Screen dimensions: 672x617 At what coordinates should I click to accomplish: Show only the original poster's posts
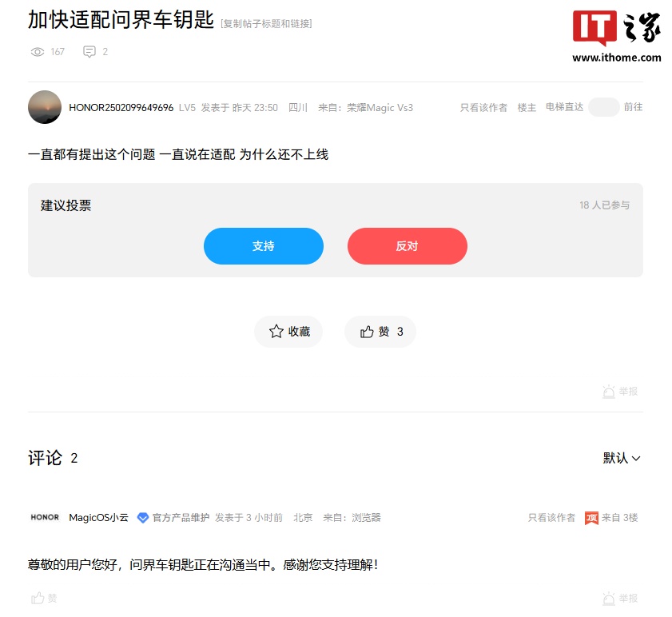(x=483, y=108)
